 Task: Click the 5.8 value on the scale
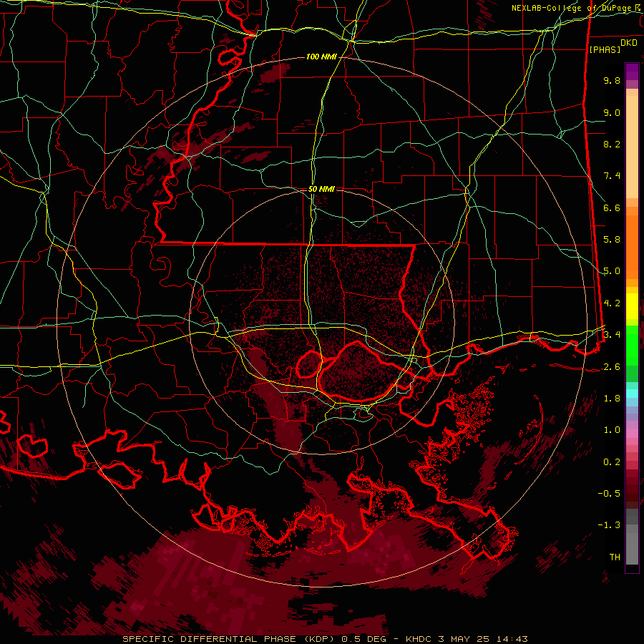coord(612,240)
